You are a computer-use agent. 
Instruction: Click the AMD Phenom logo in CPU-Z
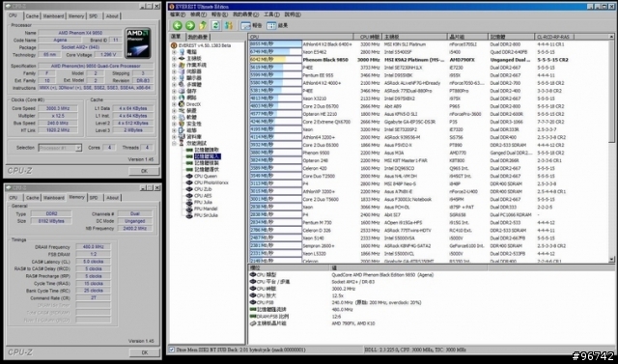138,42
